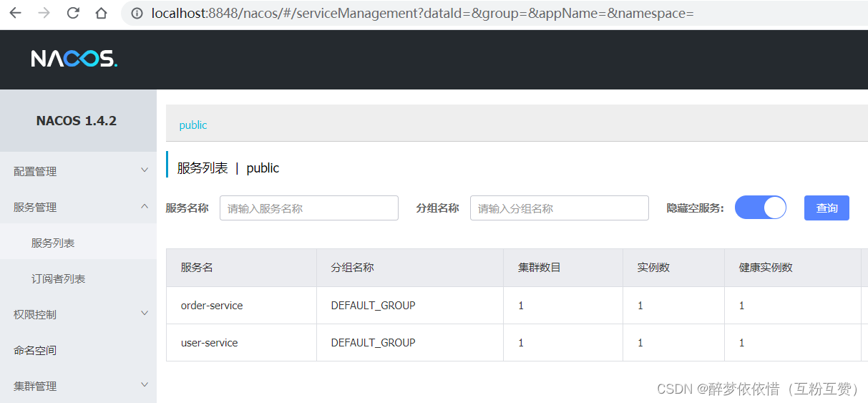The image size is (868, 403).
Task: Click the order-service table cell
Action: click(241, 305)
